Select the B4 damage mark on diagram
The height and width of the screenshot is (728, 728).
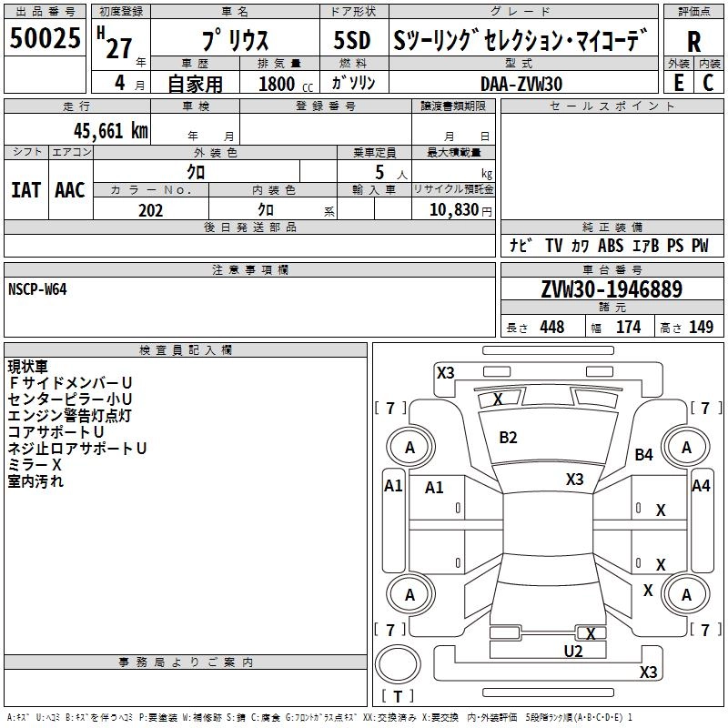coord(644,454)
